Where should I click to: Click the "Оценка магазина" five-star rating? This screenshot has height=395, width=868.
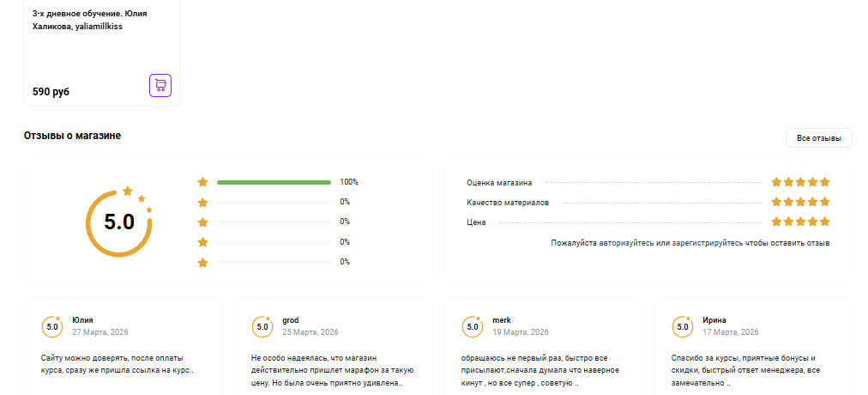800,182
